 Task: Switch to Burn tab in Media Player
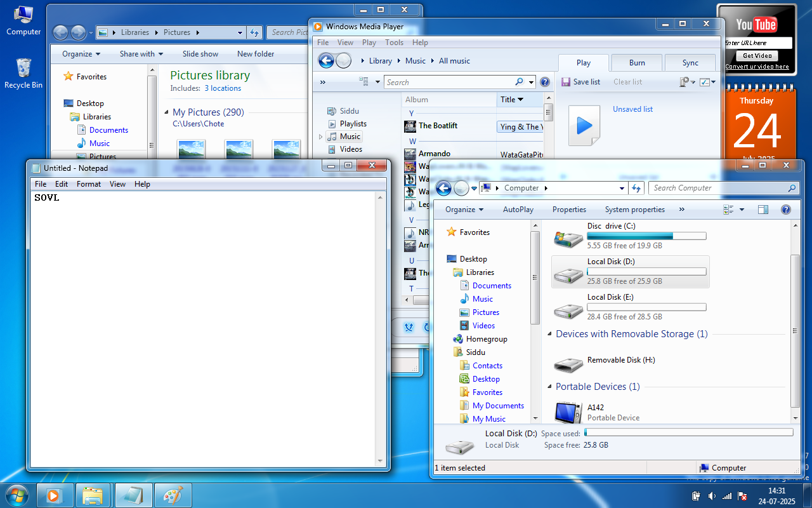(x=637, y=63)
